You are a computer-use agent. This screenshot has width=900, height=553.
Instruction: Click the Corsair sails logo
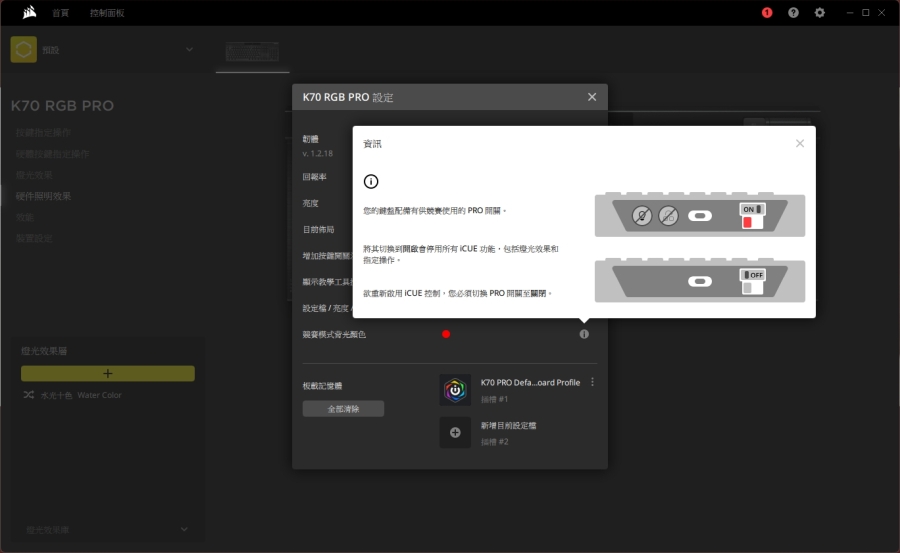29,12
